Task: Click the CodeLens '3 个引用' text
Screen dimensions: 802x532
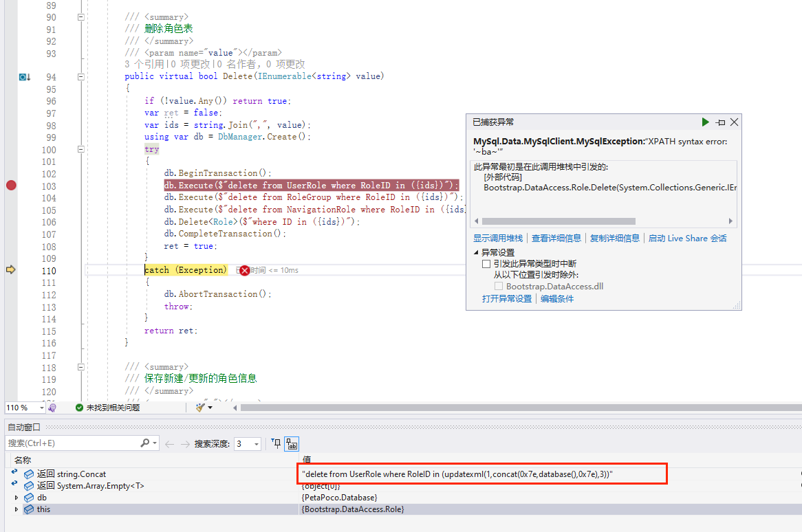Action: (x=144, y=65)
